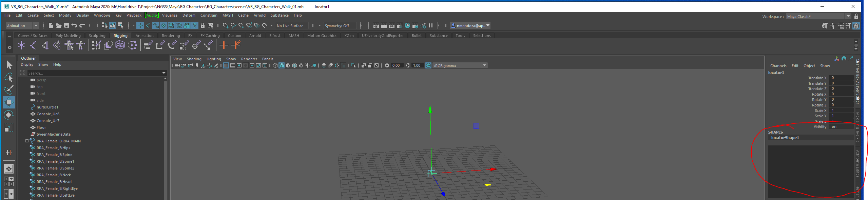Image resolution: width=868 pixels, height=200 pixels.
Task: Open the Channels menu in Channel Box
Action: (x=778, y=66)
